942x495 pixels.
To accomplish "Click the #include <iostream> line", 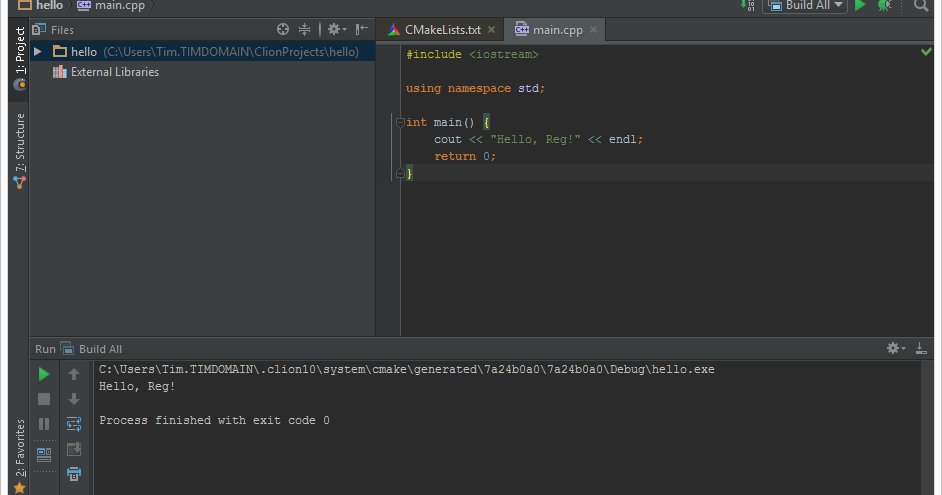I will (x=472, y=55).
